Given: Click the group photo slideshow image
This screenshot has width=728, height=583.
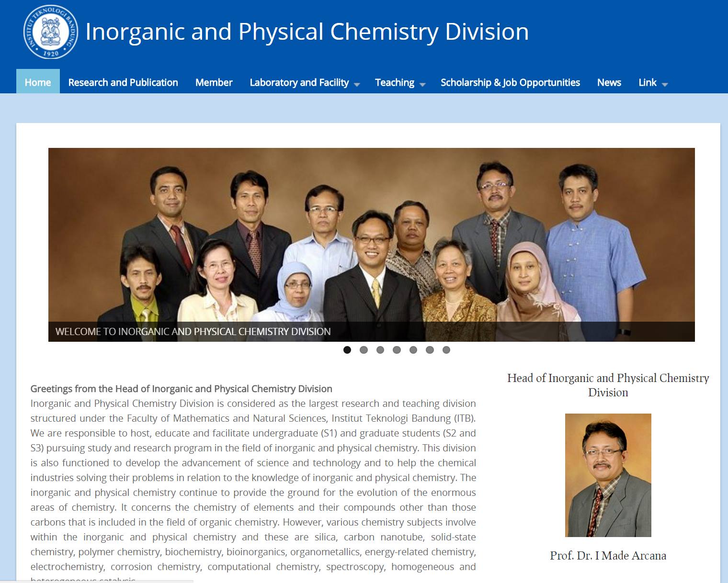Looking at the screenshot, I should pos(372,245).
